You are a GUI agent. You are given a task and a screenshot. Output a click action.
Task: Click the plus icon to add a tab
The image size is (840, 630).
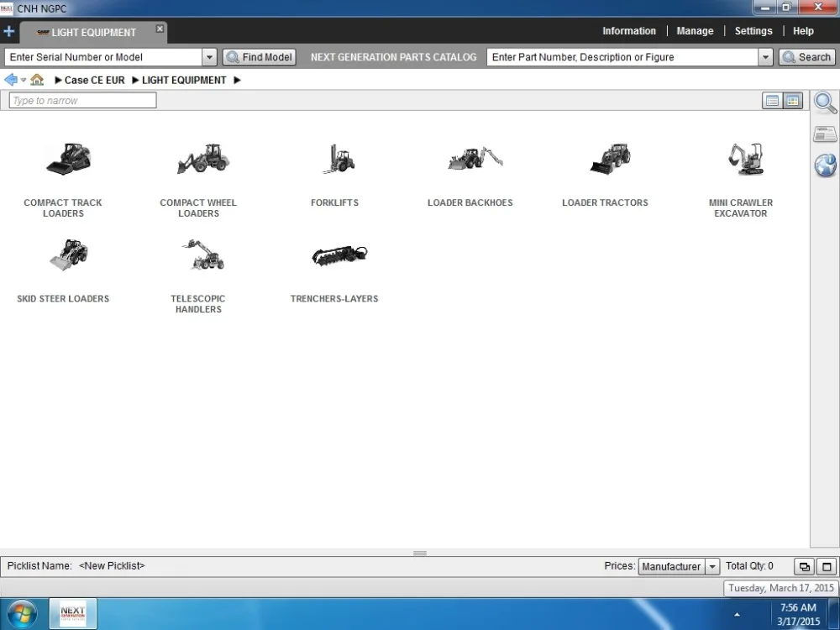point(8,32)
